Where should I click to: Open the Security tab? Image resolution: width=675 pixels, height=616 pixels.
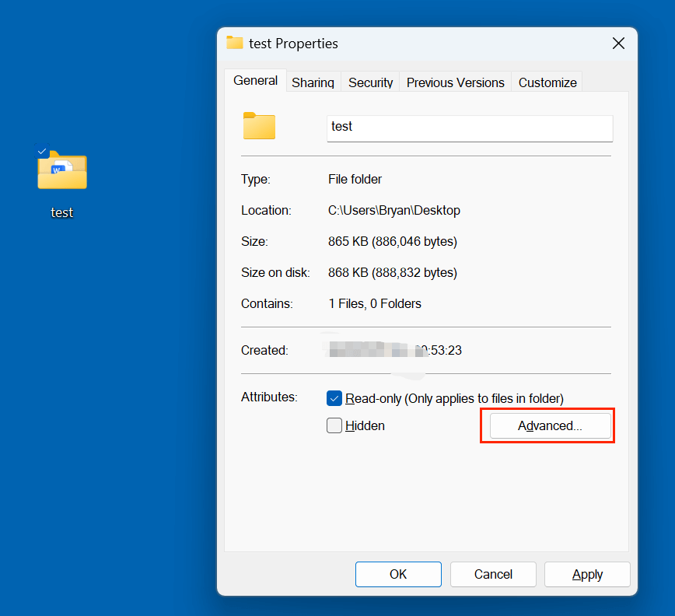click(370, 82)
